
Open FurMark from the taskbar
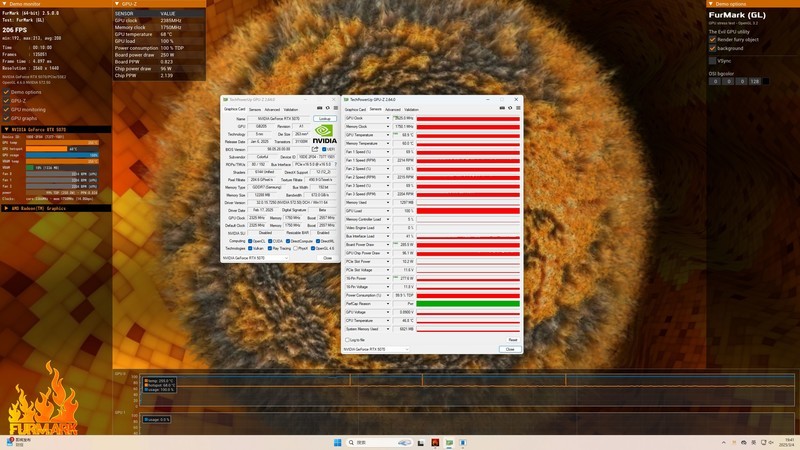(435, 442)
